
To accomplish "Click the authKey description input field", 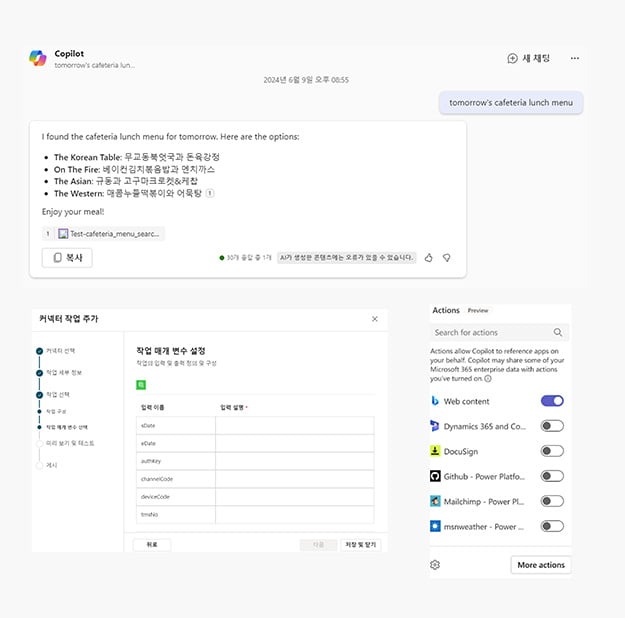I will click(x=295, y=461).
